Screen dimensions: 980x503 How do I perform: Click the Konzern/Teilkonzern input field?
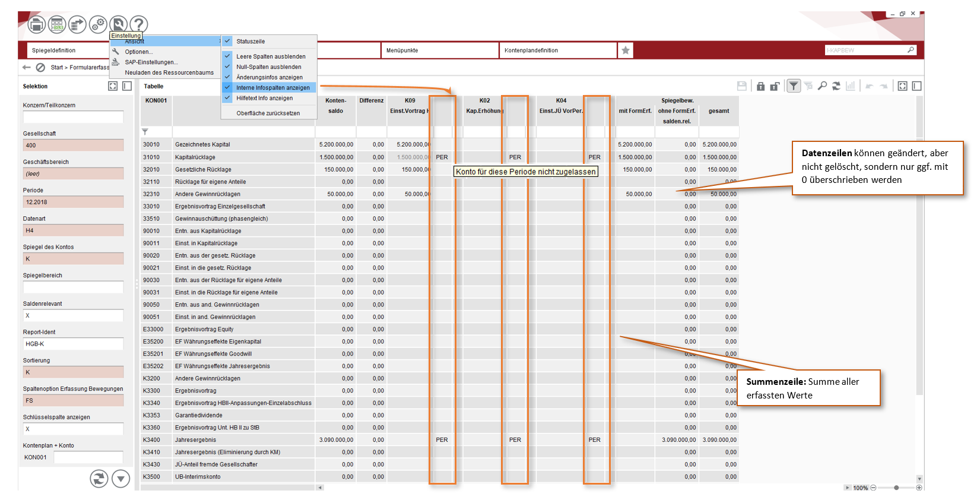point(74,117)
